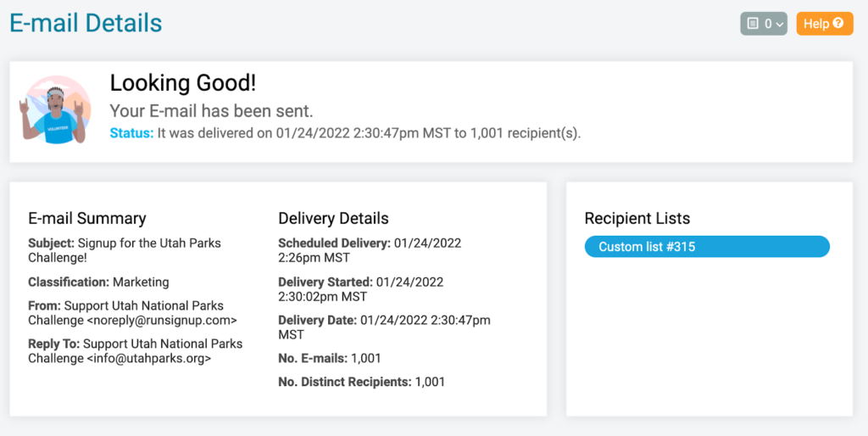The width and height of the screenshot is (868, 436).
Task: Open the orange Help button
Action: click(x=824, y=24)
